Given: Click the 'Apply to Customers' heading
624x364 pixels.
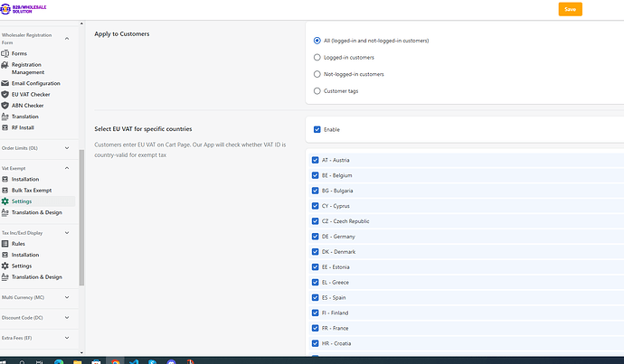Looking at the screenshot, I should click(122, 34).
